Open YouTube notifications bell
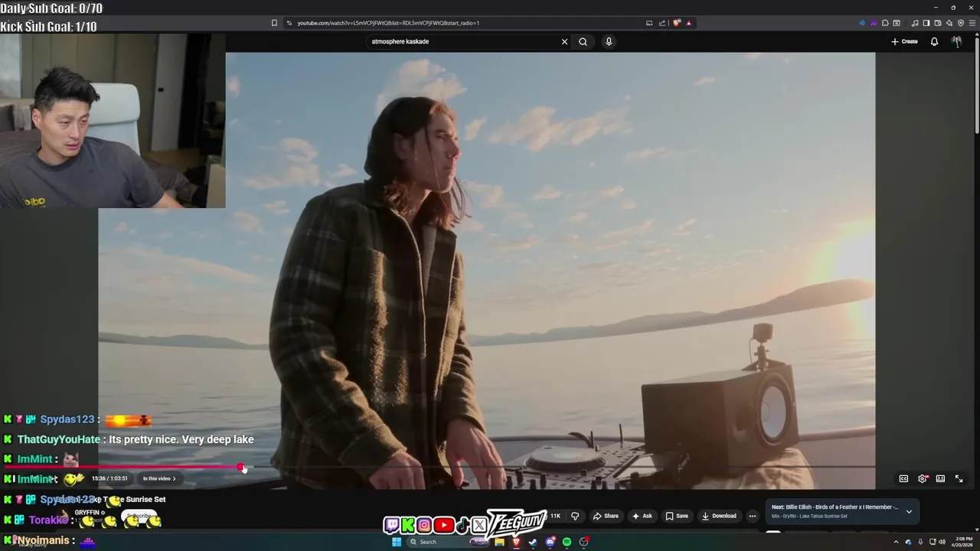 tap(934, 41)
